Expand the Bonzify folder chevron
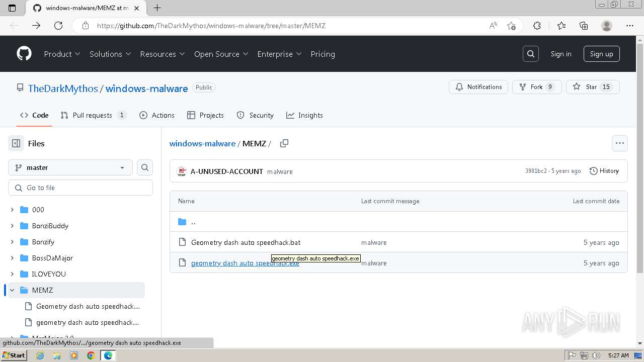644x362 pixels. tap(13, 242)
